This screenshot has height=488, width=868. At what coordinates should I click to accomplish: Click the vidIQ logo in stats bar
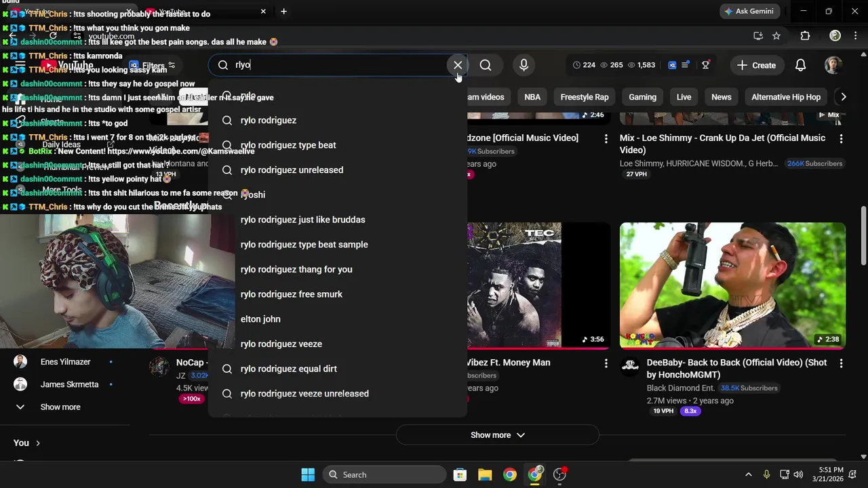tap(672, 65)
